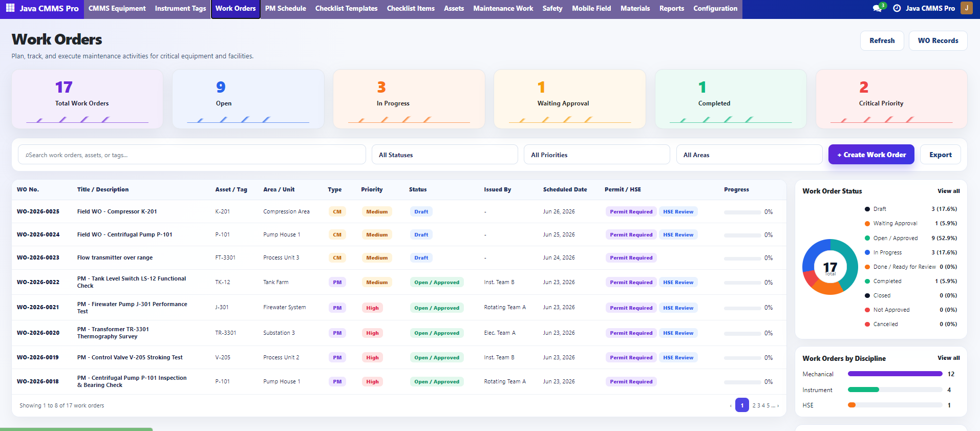Screen dimensions: 980x431
Task: Open Instrument Tags tab
Action: pyautogui.click(x=180, y=8)
